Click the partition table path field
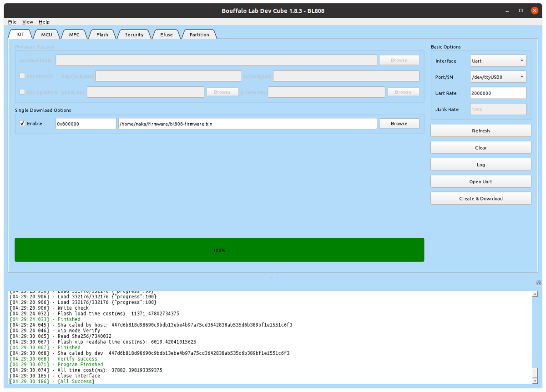This screenshot has width=546, height=392. [x=216, y=60]
